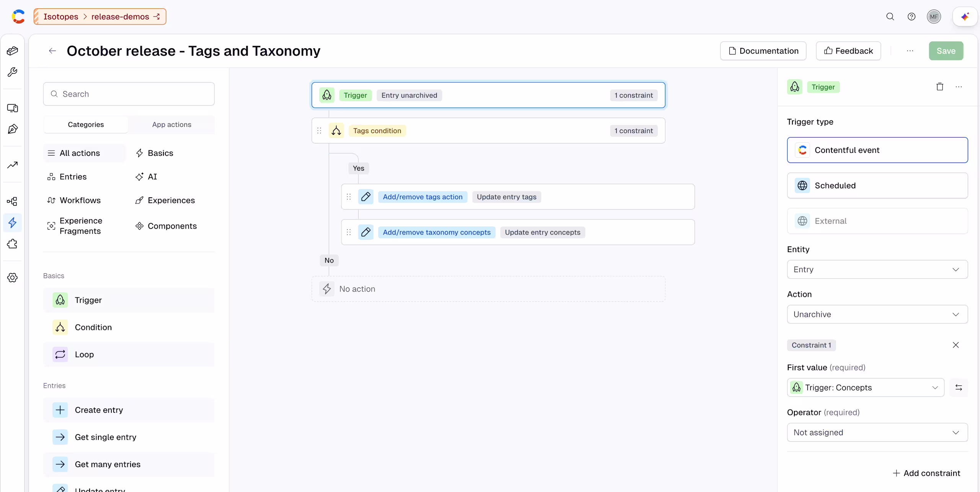980x492 pixels.
Task: Click the actions Search field
Action: [x=129, y=94]
